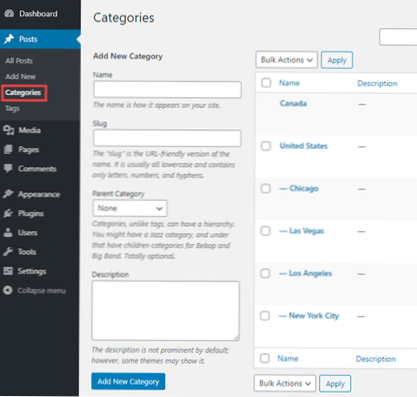The image size is (417, 397).
Task: Toggle the select-all checkbox in table header
Action: [x=266, y=83]
